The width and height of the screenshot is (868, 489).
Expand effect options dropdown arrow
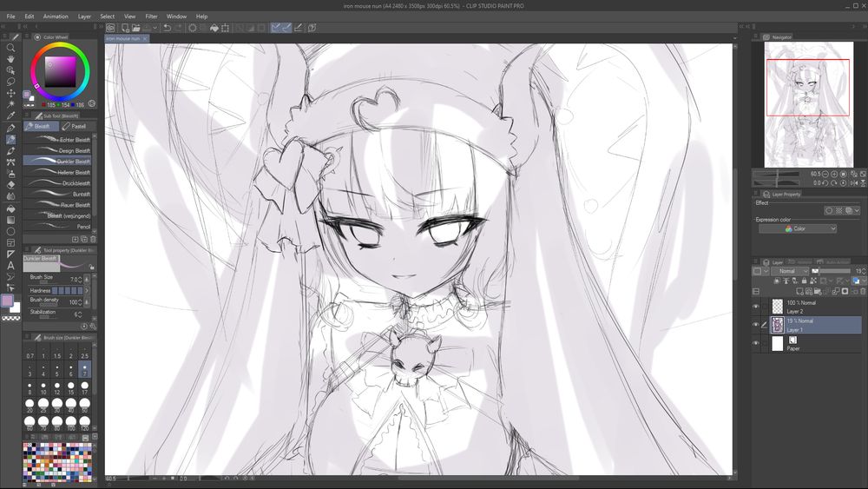pos(857,210)
